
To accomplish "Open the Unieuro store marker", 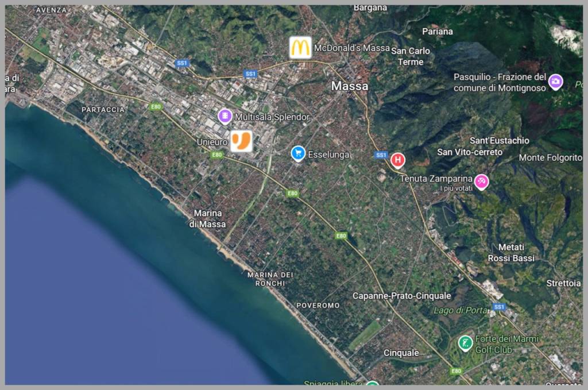I will (x=241, y=141).
